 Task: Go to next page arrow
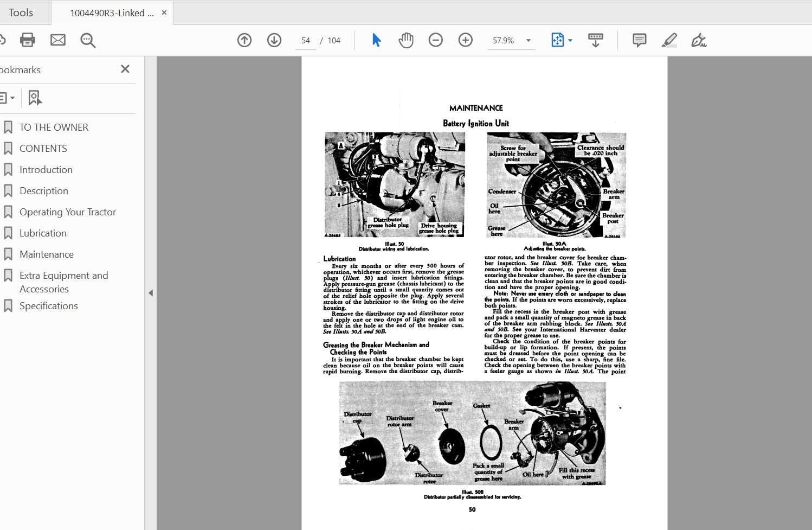pyautogui.click(x=274, y=40)
